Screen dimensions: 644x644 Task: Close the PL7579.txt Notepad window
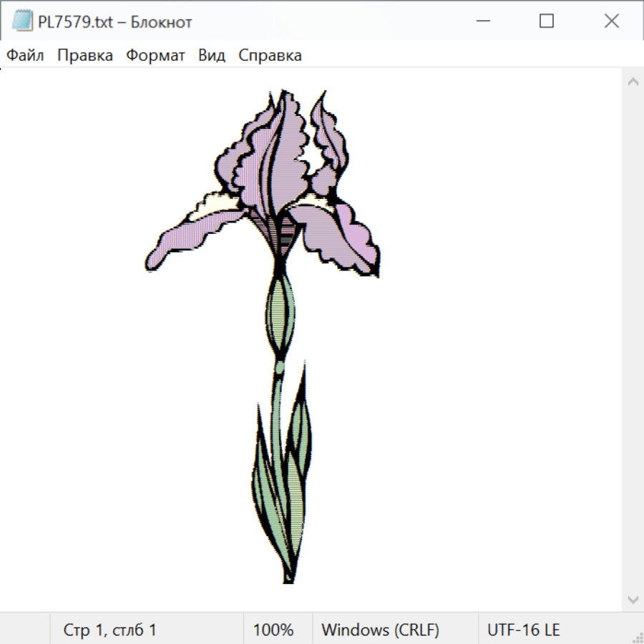[x=612, y=21]
